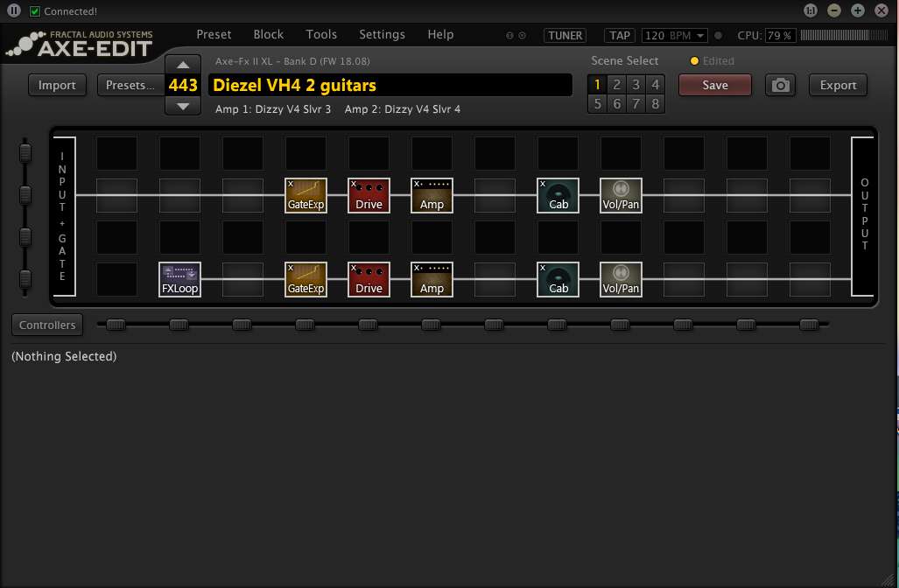Click the INPUT + GATE block
Screen dimensions: 899x588
click(x=64, y=216)
